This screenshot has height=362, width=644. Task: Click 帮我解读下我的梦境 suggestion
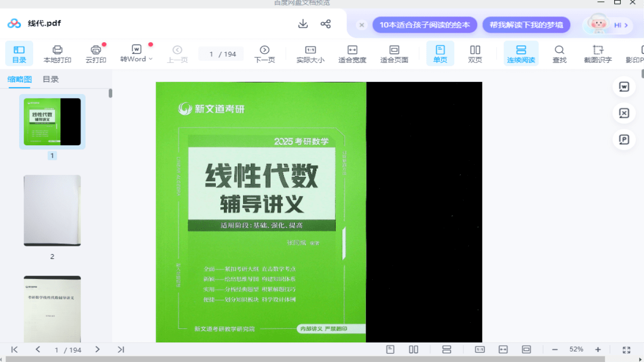(x=526, y=25)
